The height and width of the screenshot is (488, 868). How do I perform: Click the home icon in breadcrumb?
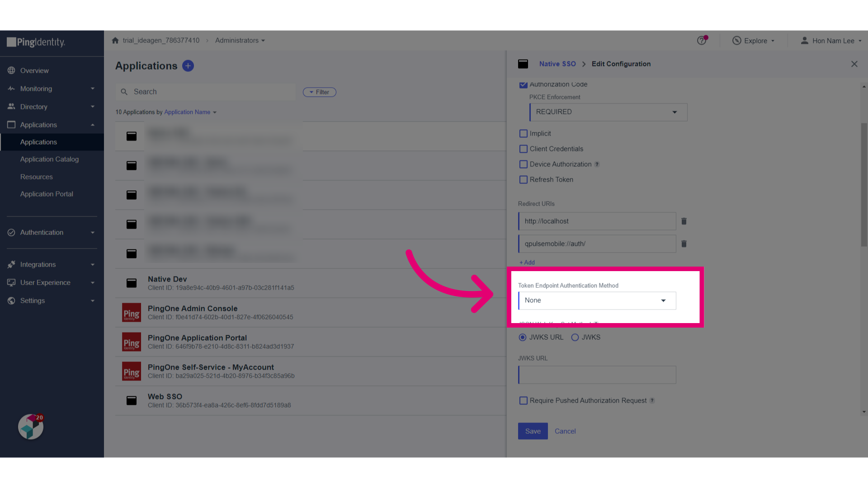coord(115,40)
